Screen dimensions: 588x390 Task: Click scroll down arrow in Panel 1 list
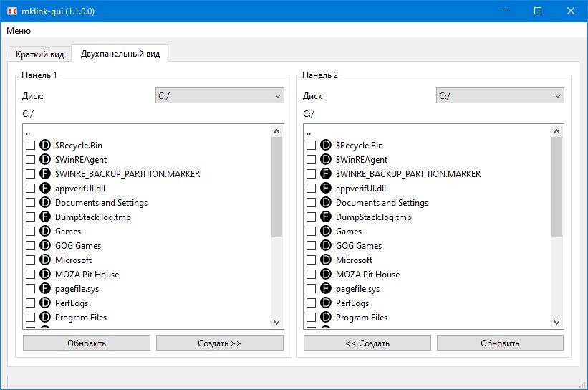click(276, 322)
